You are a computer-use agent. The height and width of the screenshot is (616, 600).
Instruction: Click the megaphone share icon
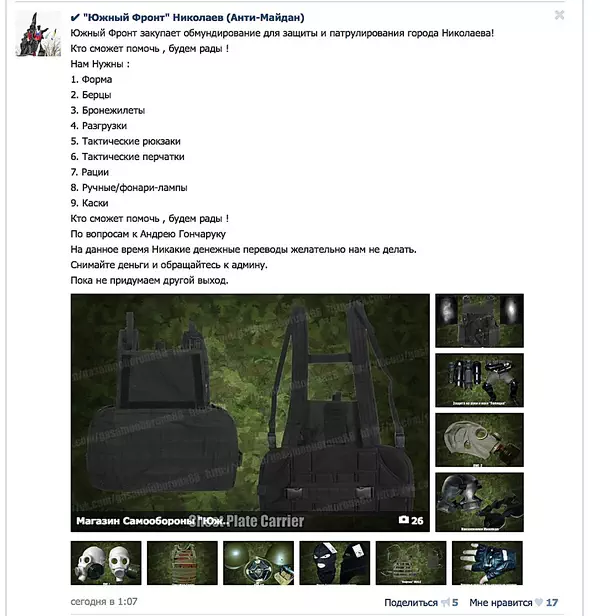[x=445, y=602]
